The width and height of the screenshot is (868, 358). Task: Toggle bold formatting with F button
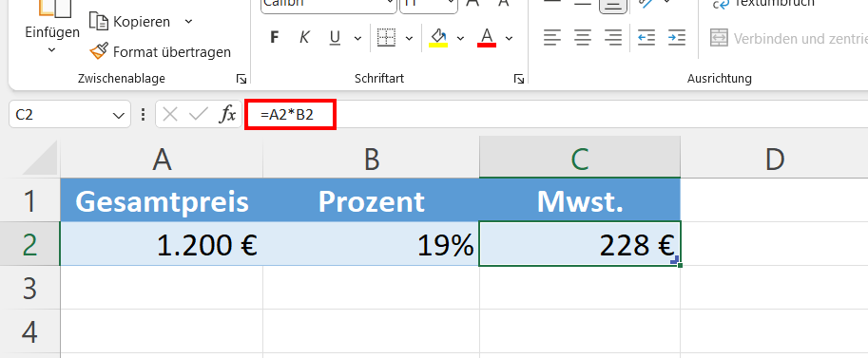(x=274, y=38)
